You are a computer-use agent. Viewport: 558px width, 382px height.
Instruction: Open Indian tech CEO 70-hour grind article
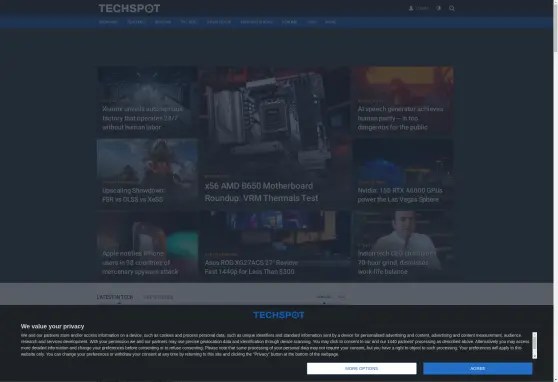coord(396,262)
